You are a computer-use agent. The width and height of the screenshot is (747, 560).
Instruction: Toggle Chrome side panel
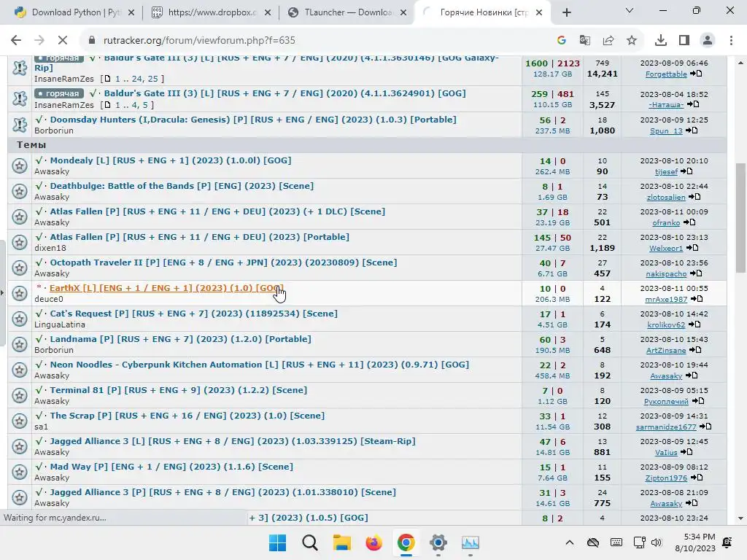(x=684, y=41)
